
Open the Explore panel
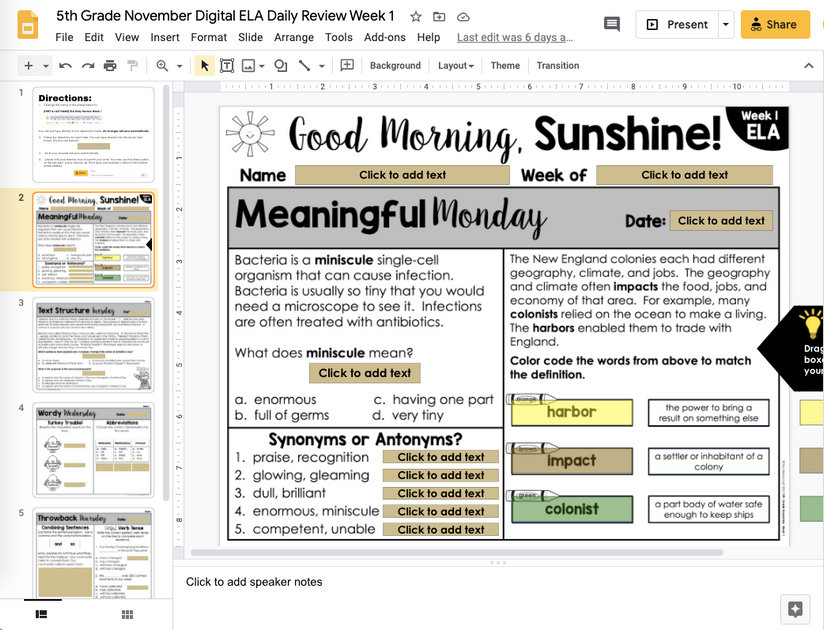point(794,608)
